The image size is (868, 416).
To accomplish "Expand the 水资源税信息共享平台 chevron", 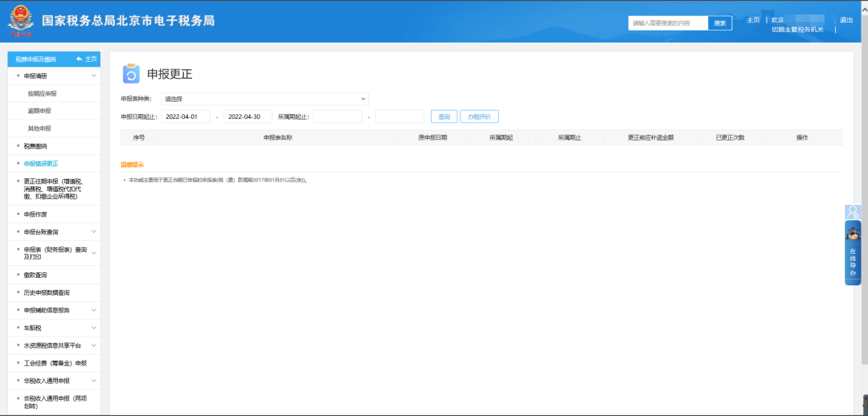I will pyautogui.click(x=93, y=346).
